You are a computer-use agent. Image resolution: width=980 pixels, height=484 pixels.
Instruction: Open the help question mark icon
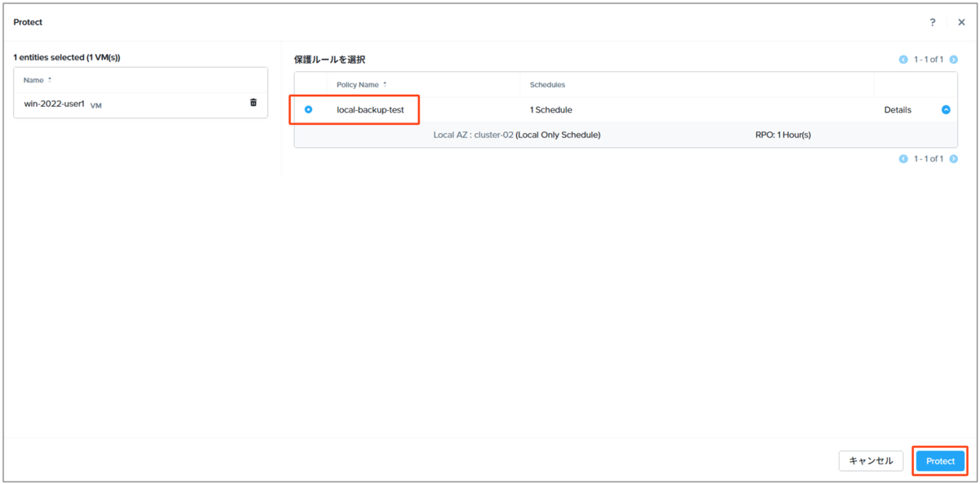pos(933,22)
